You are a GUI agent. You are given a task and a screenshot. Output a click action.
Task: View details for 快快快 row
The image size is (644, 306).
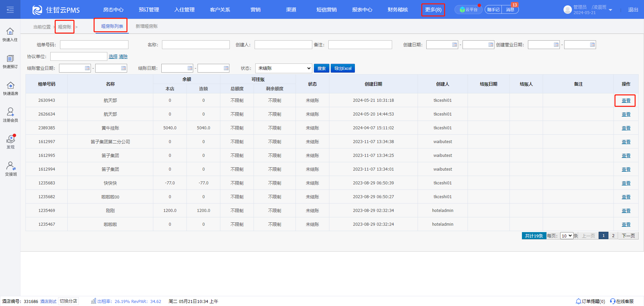tap(626, 183)
